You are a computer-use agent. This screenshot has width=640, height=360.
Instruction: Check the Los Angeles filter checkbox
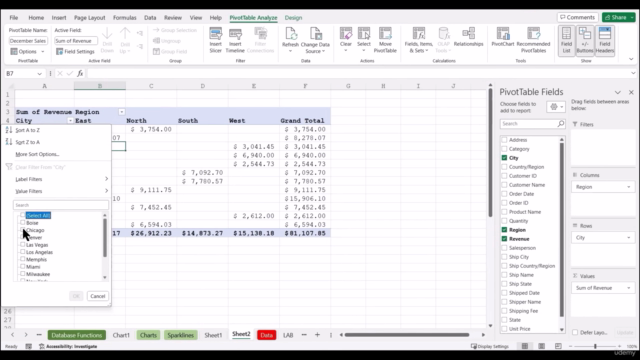click(x=22, y=252)
